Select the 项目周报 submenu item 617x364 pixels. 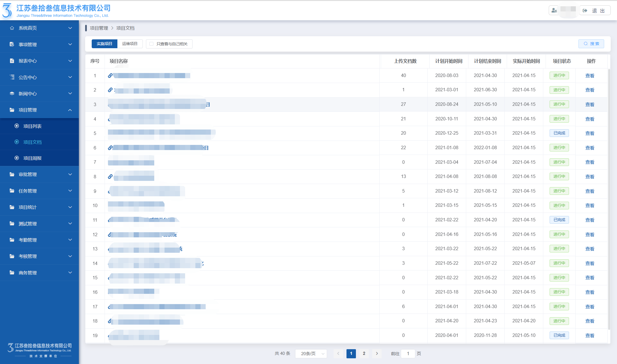pyautogui.click(x=32, y=158)
